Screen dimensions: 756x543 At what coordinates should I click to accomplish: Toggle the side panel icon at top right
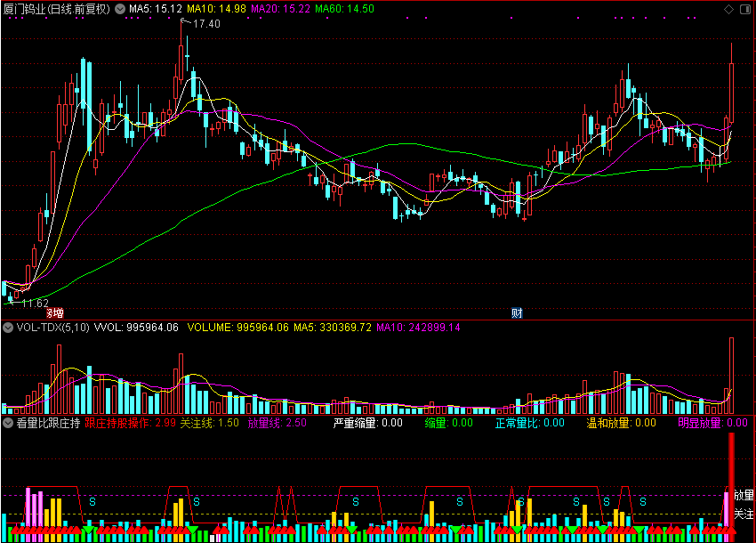click(x=745, y=9)
